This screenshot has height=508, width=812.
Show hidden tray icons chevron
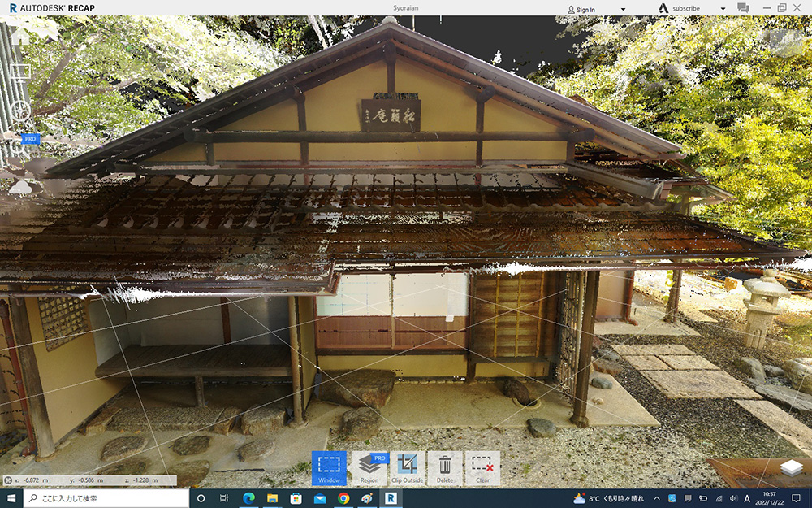pos(657,499)
